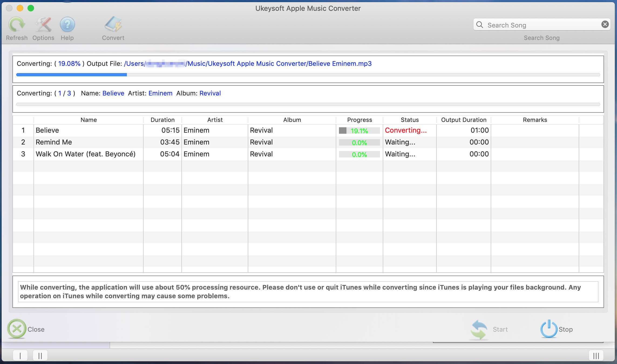Click the Status column header to sort

[x=409, y=120]
